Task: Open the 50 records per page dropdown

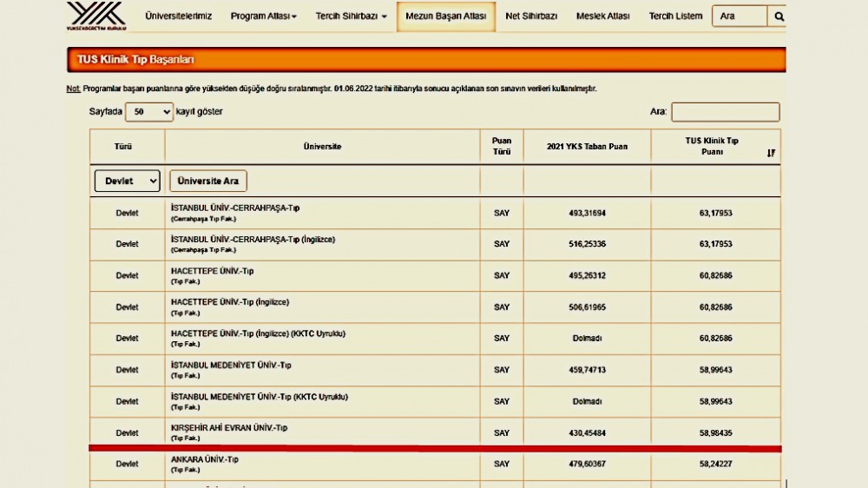Action: click(x=149, y=112)
